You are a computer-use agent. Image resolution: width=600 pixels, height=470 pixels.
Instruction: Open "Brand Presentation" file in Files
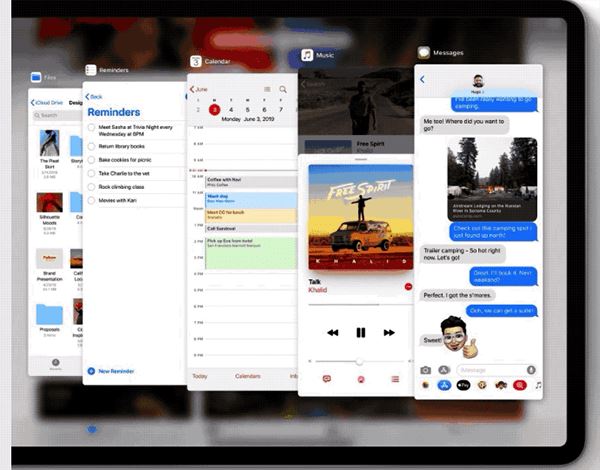click(49, 258)
